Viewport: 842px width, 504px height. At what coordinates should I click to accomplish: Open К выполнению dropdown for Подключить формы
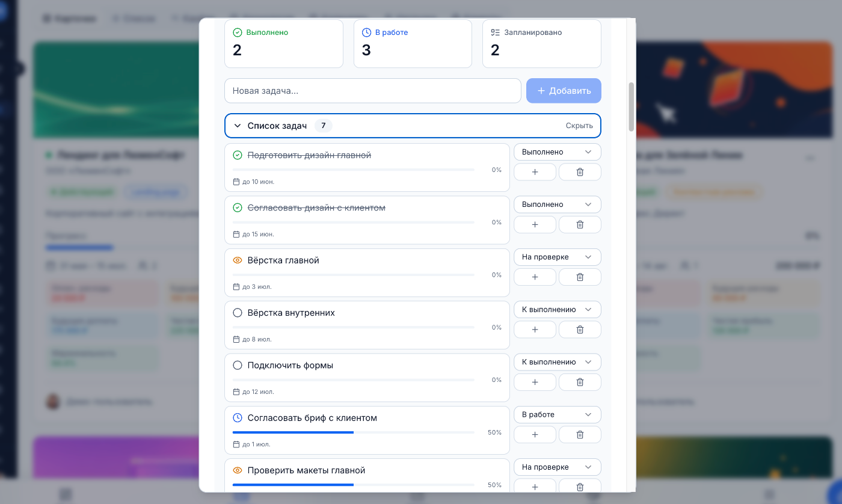(x=558, y=362)
